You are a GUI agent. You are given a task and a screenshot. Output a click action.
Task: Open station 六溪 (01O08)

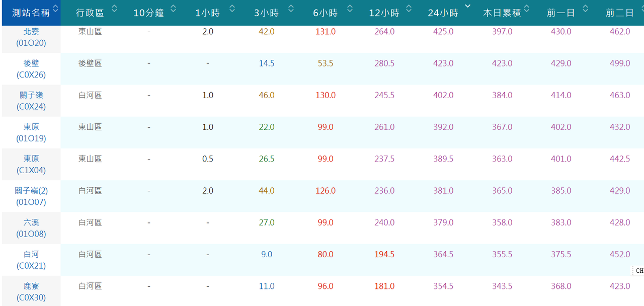point(31,228)
